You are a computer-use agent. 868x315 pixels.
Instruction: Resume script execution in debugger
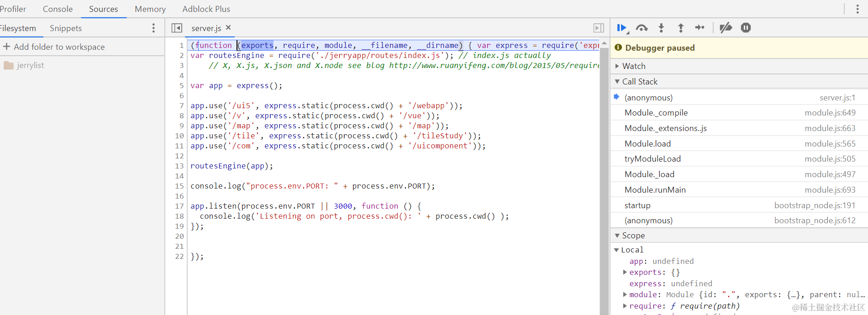pos(621,28)
